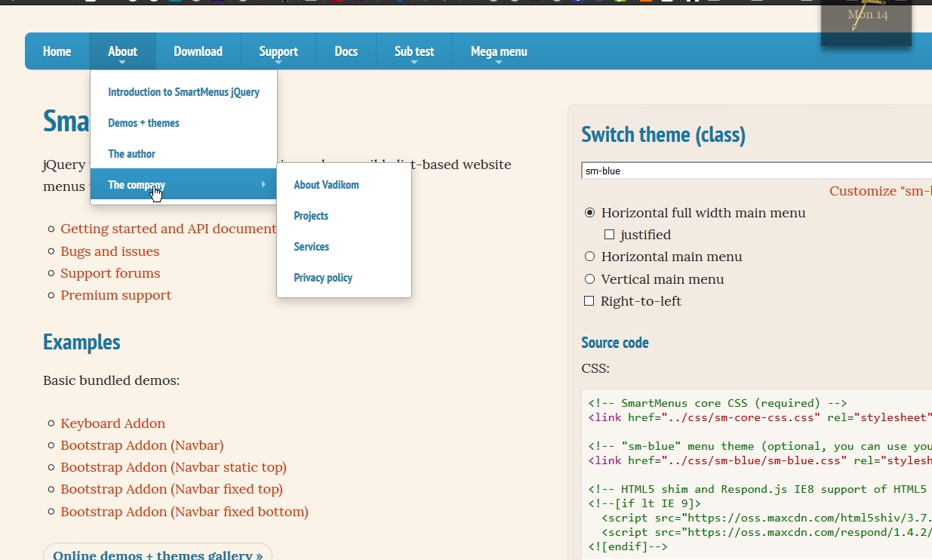Open the Home navigation menu item

(57, 51)
